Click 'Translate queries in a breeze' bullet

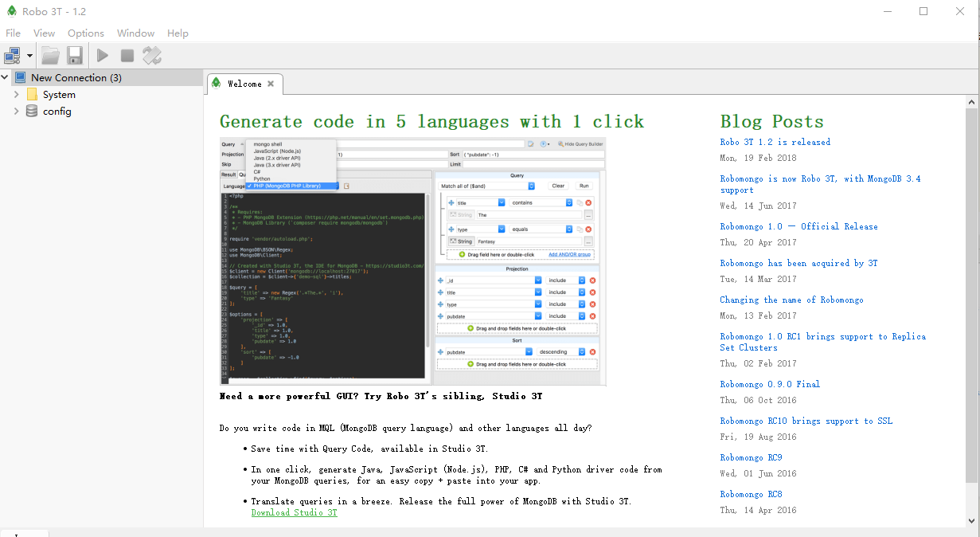pyautogui.click(x=441, y=501)
